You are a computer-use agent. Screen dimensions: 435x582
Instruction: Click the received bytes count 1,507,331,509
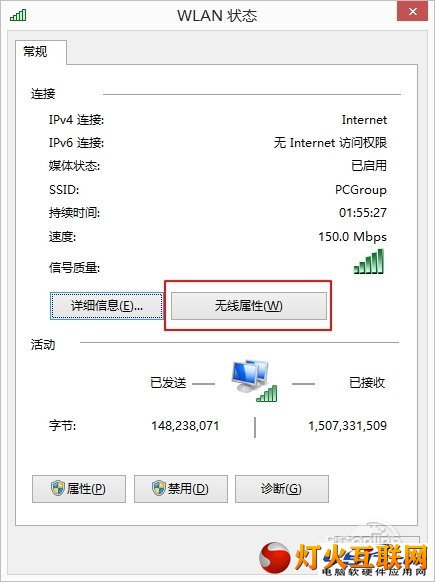(x=347, y=425)
